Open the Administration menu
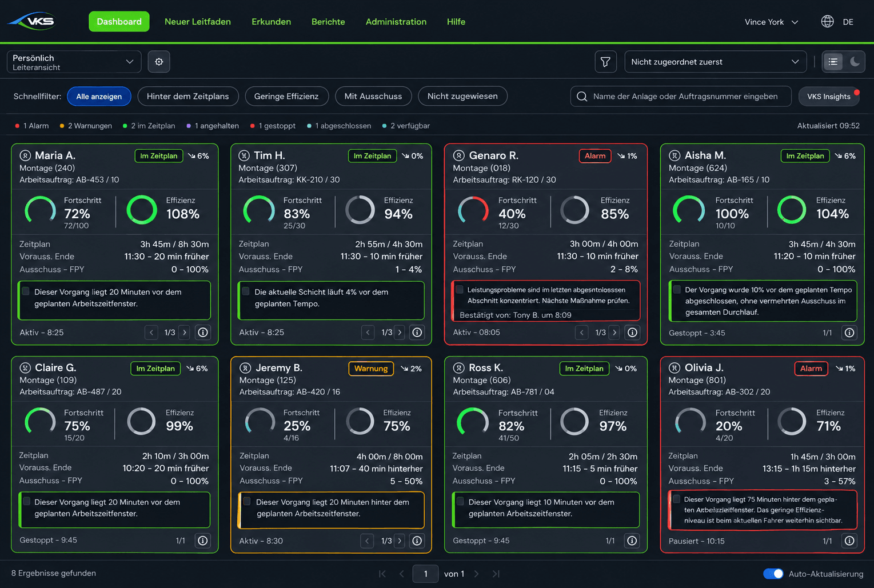 tap(396, 22)
